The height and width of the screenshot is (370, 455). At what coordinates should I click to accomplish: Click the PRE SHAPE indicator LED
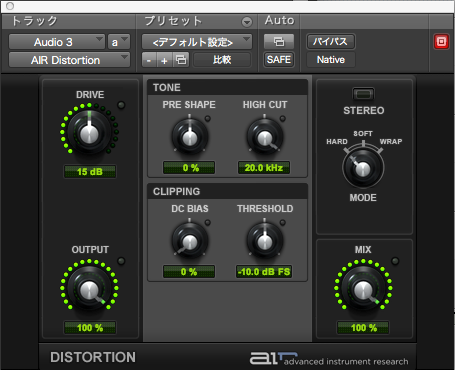pyautogui.click(x=207, y=118)
